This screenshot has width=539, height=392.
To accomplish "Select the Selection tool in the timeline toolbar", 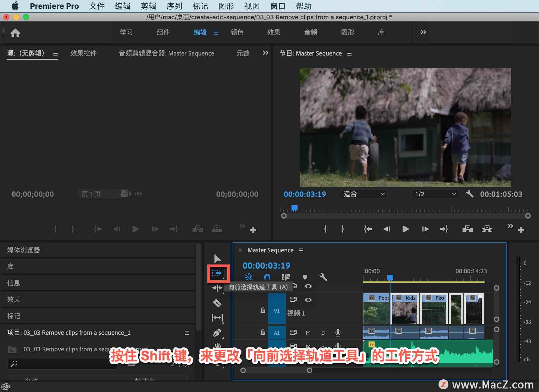I will [x=218, y=258].
